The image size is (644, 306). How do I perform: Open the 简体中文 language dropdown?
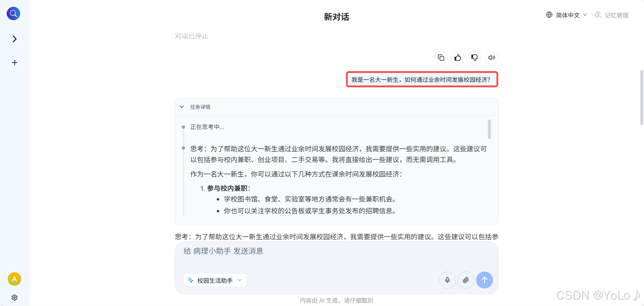(x=571, y=15)
